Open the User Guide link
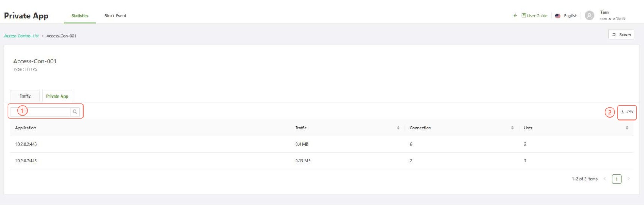Screen dimensions: 644x212 537,16
